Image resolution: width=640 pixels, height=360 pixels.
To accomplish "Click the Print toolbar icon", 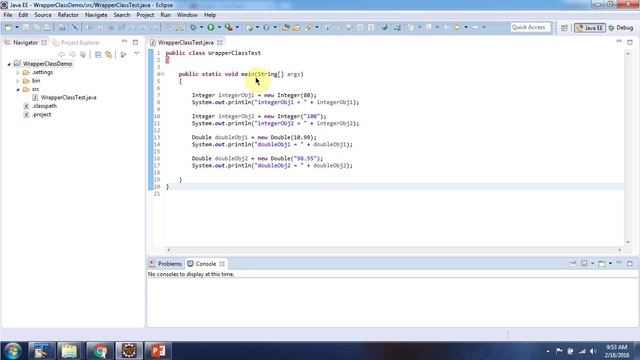I will pyautogui.click(x=62, y=27).
